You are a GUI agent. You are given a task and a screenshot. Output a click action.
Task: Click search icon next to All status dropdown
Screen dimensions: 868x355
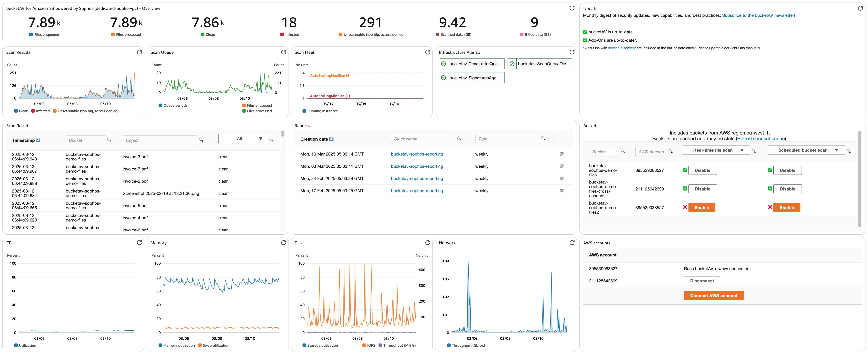(272, 140)
